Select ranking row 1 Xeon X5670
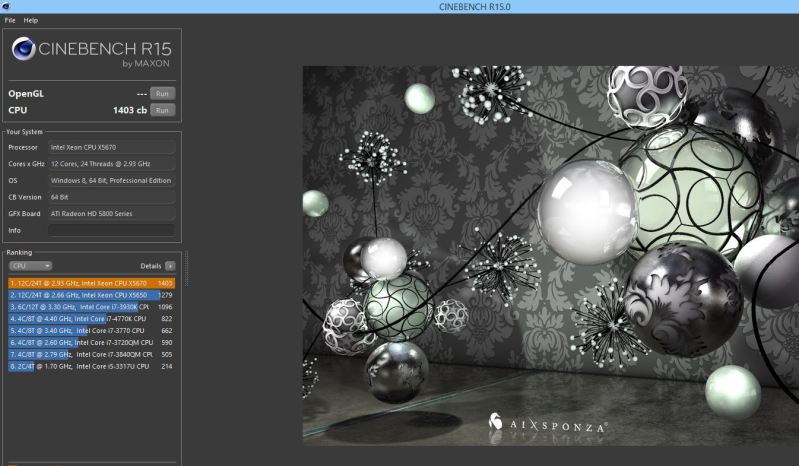The width and height of the screenshot is (799, 466). pos(91,283)
